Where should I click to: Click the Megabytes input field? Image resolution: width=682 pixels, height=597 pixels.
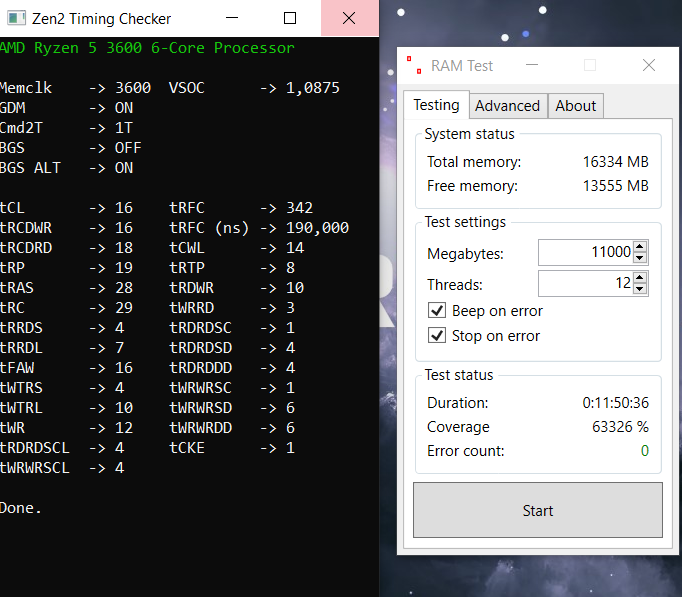click(585, 252)
